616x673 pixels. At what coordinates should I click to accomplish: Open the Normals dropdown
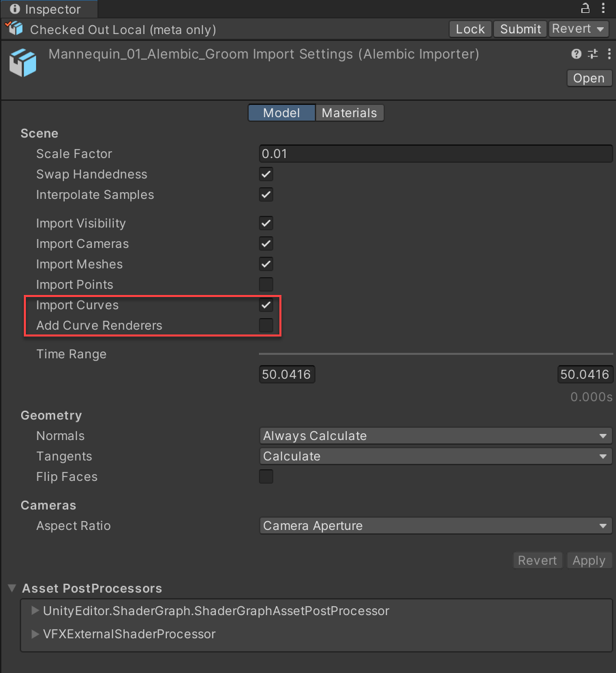coord(435,436)
